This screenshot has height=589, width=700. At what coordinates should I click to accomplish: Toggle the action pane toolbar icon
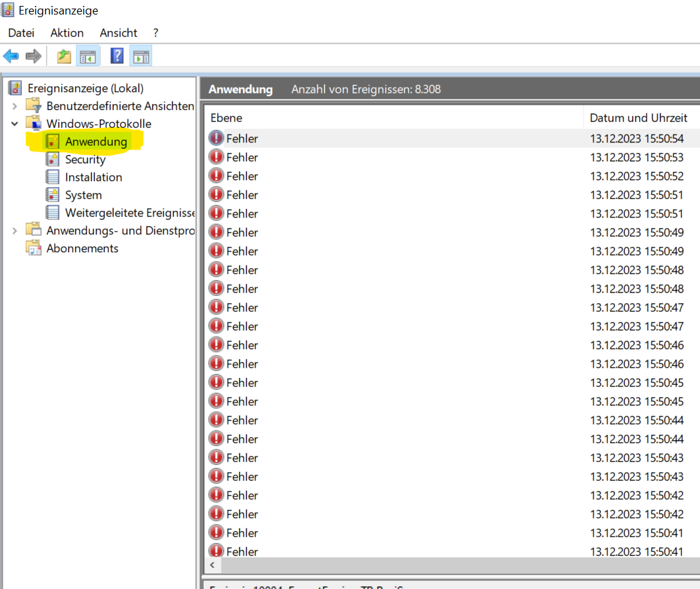[x=141, y=56]
